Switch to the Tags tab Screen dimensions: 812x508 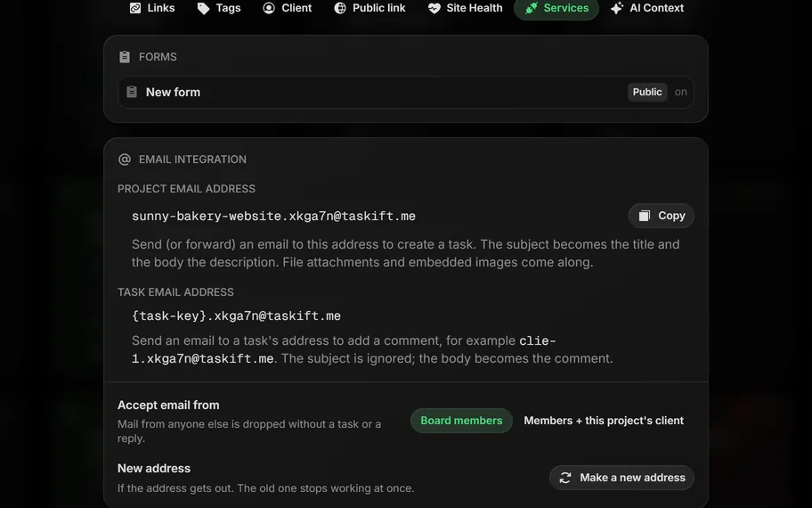point(218,8)
